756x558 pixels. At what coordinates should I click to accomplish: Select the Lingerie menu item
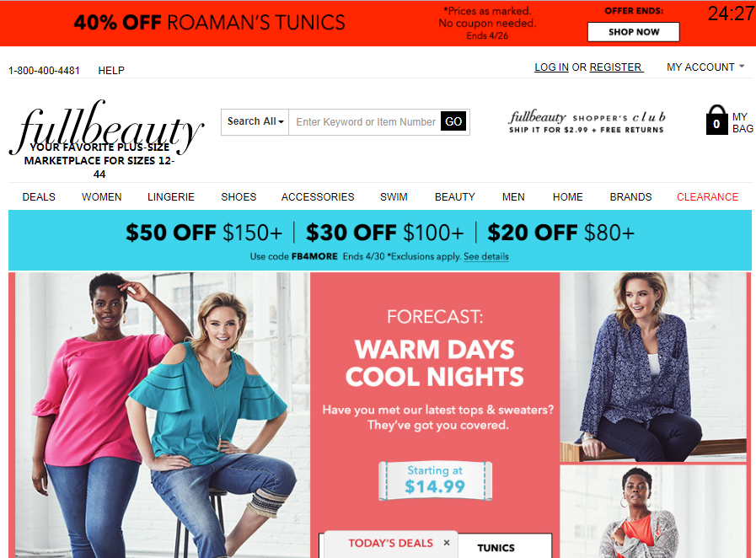click(171, 196)
